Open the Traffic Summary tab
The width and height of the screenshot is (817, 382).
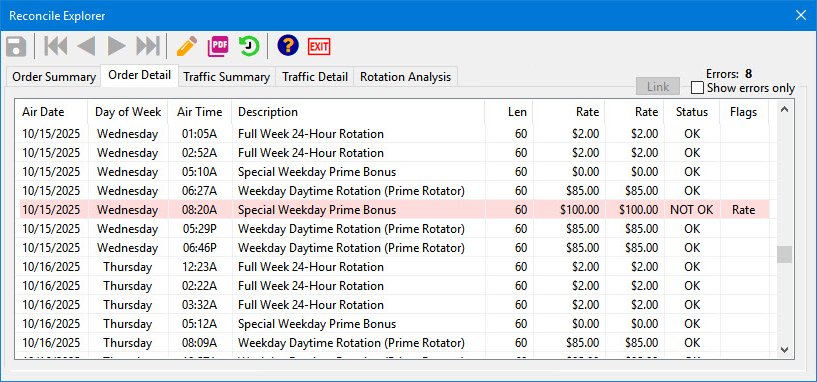click(x=226, y=77)
